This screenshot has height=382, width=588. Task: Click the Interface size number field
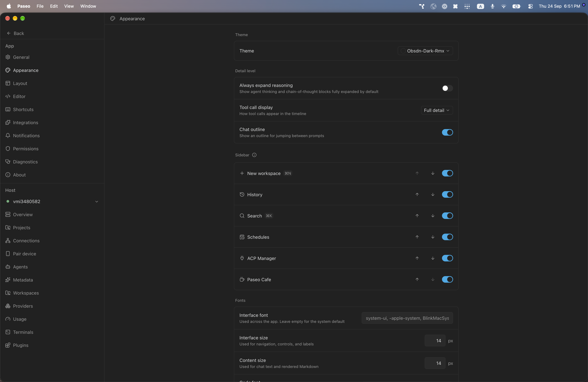pos(435,341)
